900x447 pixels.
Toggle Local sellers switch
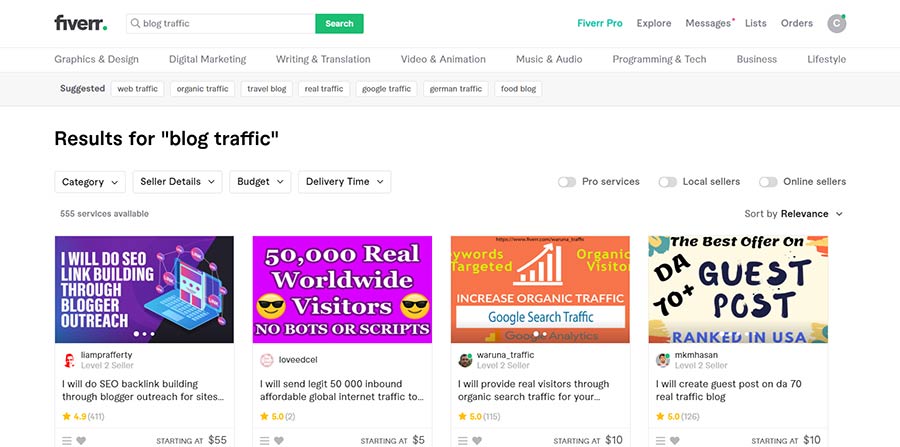pyautogui.click(x=668, y=182)
